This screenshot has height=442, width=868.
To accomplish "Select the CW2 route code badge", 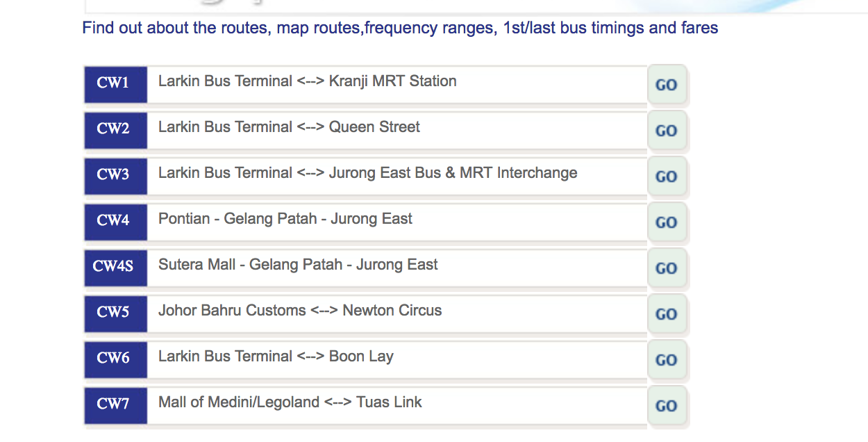I will pyautogui.click(x=115, y=129).
